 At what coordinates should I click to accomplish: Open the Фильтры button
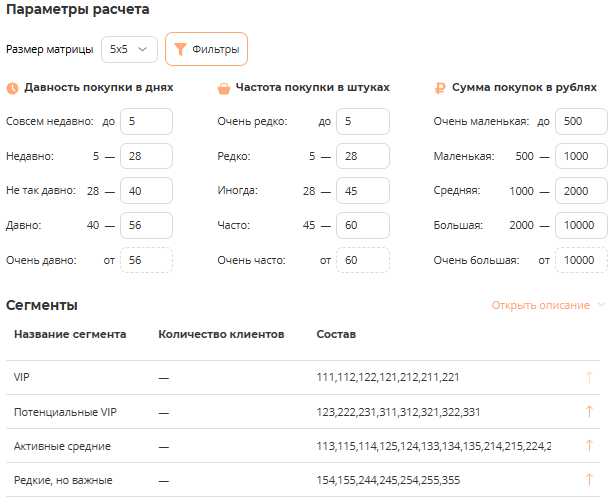tap(207, 49)
